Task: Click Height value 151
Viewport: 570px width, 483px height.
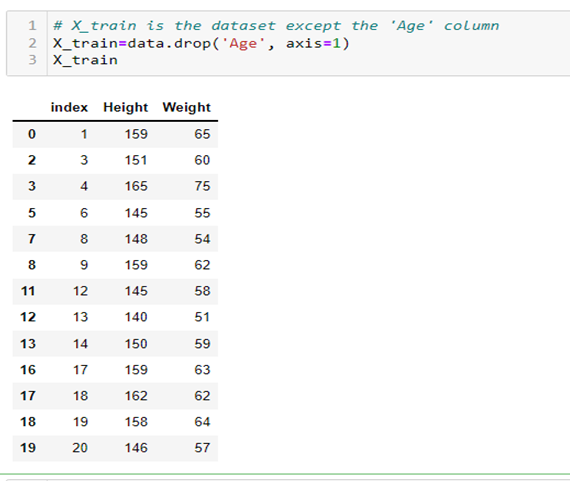Action: pyautogui.click(x=136, y=160)
